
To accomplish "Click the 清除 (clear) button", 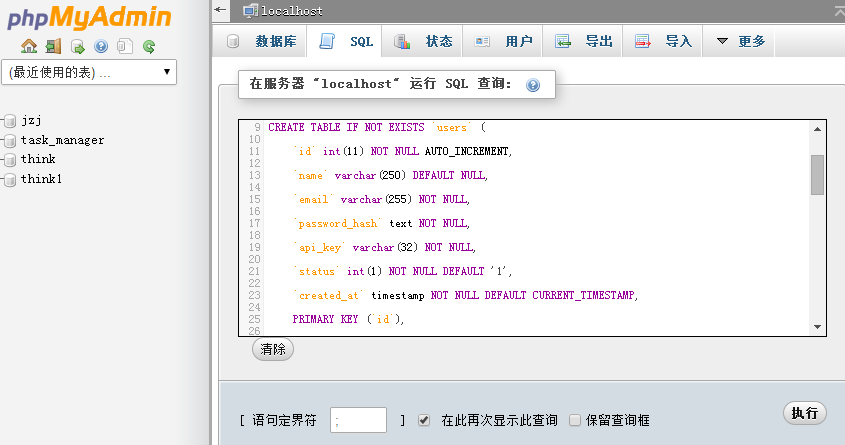I will click(273, 349).
